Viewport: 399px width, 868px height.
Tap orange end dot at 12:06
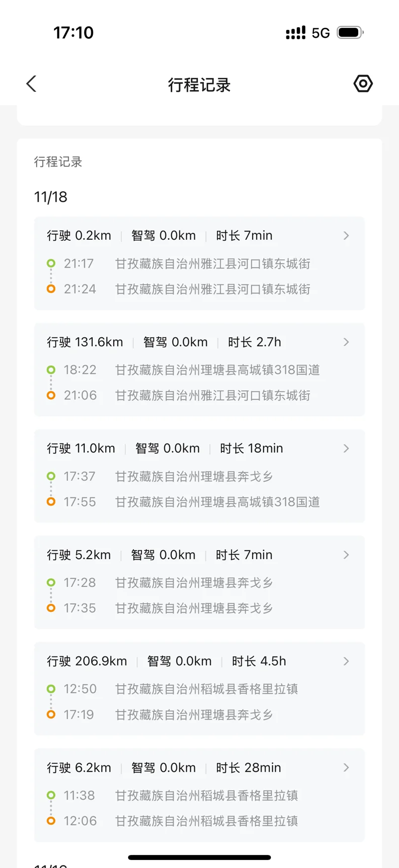coord(51,821)
